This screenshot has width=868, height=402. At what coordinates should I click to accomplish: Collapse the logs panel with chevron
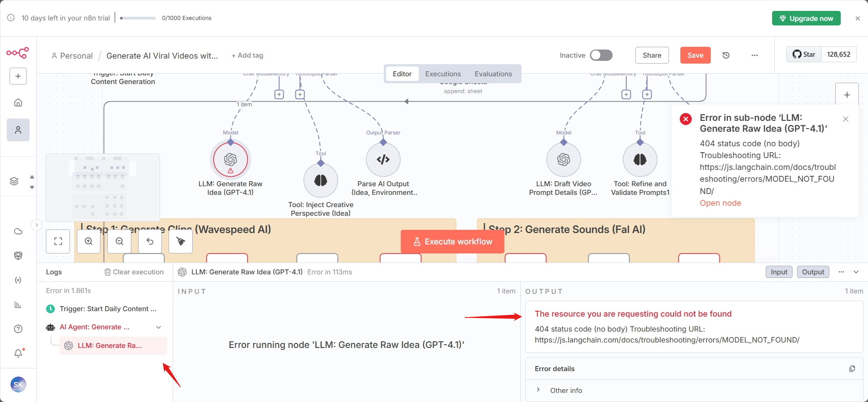856,272
